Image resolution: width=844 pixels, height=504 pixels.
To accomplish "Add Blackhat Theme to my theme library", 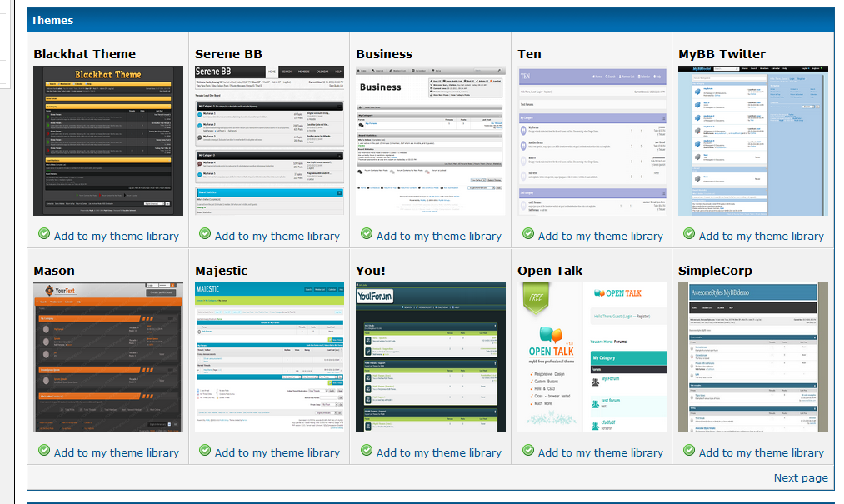I will (x=117, y=236).
